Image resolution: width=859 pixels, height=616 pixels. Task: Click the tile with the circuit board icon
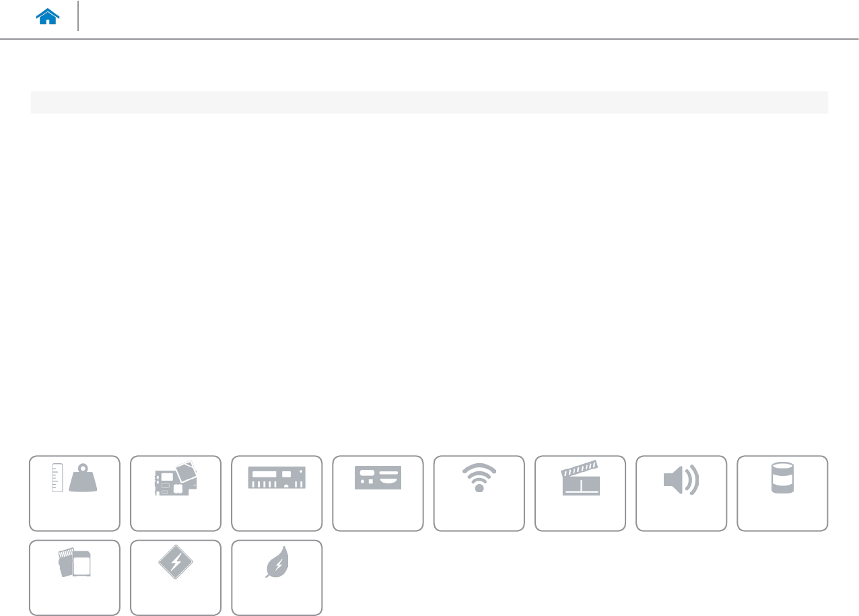coord(176,493)
